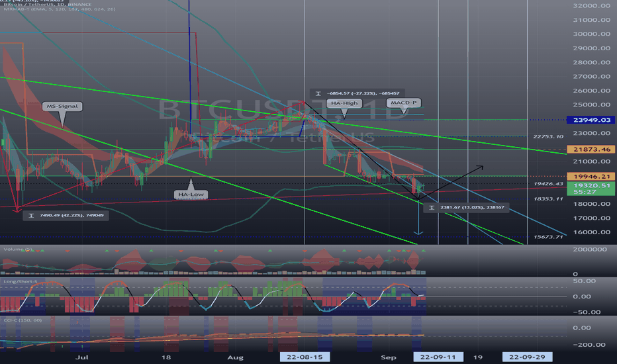Image resolution: width=617 pixels, height=364 pixels.
Task: Select the MACD-P callout label
Action: [x=403, y=103]
